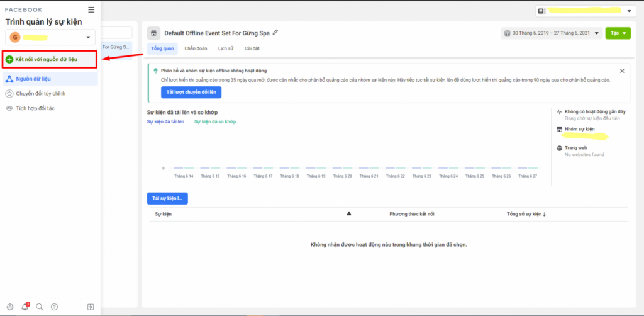Click Tải lượt chuyển đổi lên button
The height and width of the screenshot is (316, 644).
coord(191,93)
